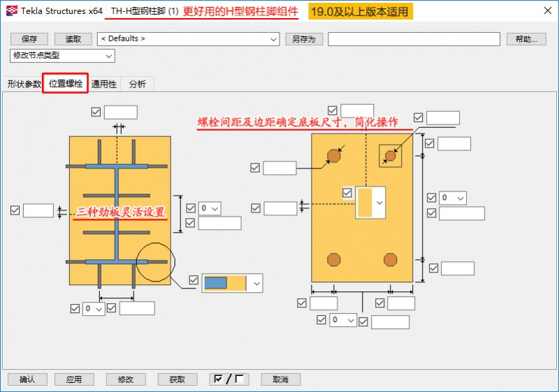This screenshot has height=392, width=559.
Task: Click the 取消 button
Action: tap(281, 379)
